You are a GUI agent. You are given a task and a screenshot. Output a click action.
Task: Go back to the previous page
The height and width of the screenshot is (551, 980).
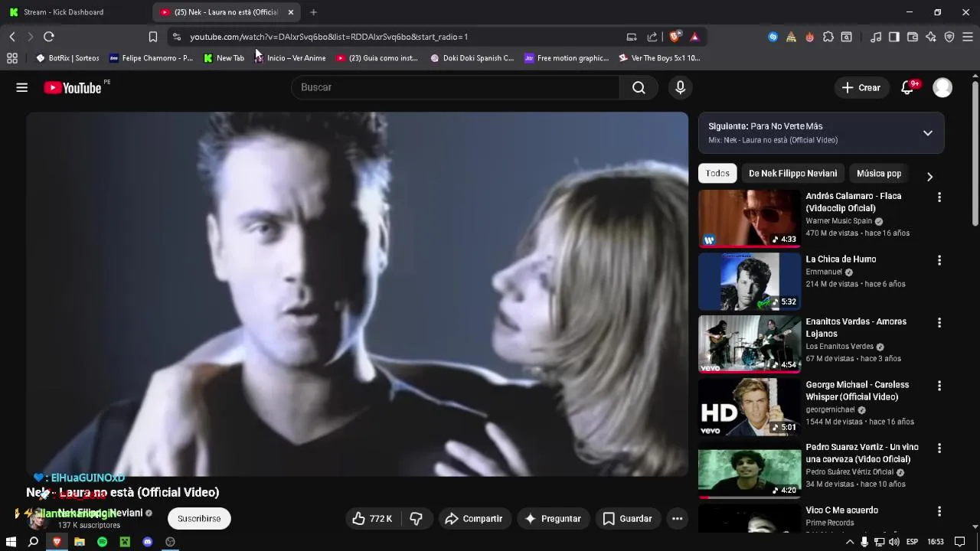12,37
